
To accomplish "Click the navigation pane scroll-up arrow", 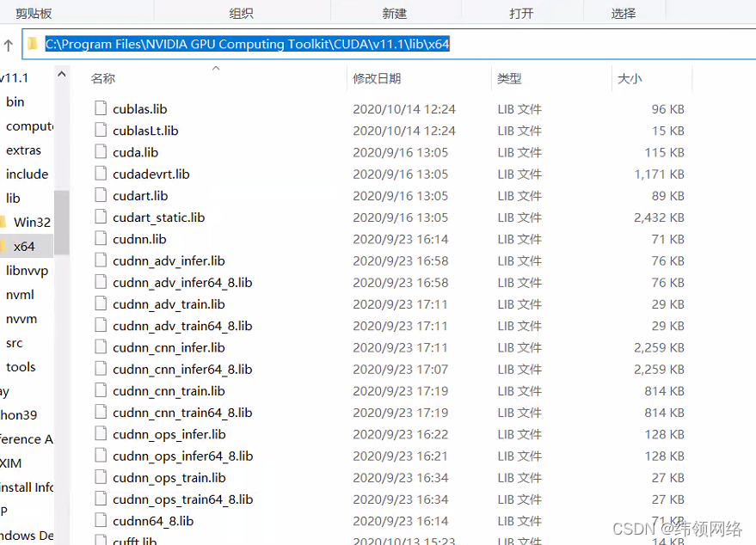I will [x=62, y=74].
